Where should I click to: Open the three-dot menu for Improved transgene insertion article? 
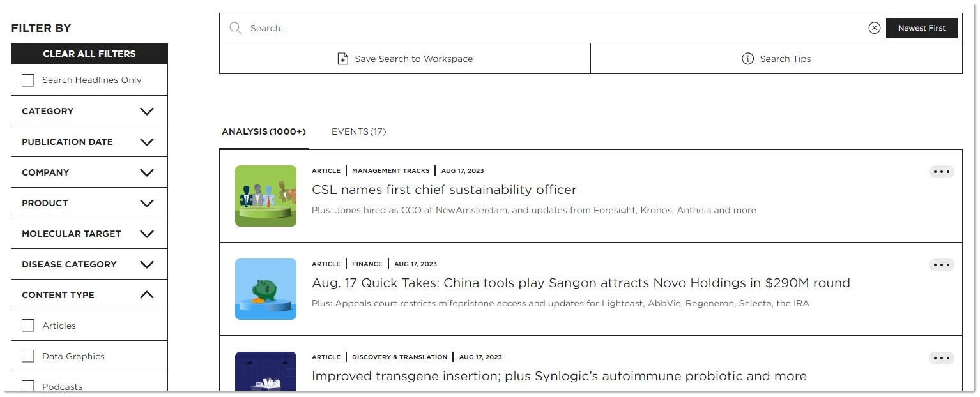tap(942, 358)
